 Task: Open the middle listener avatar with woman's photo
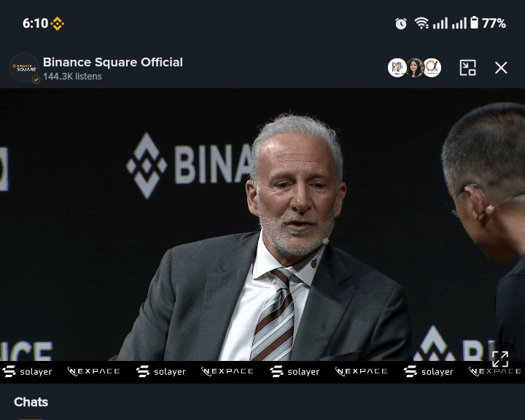pos(415,68)
